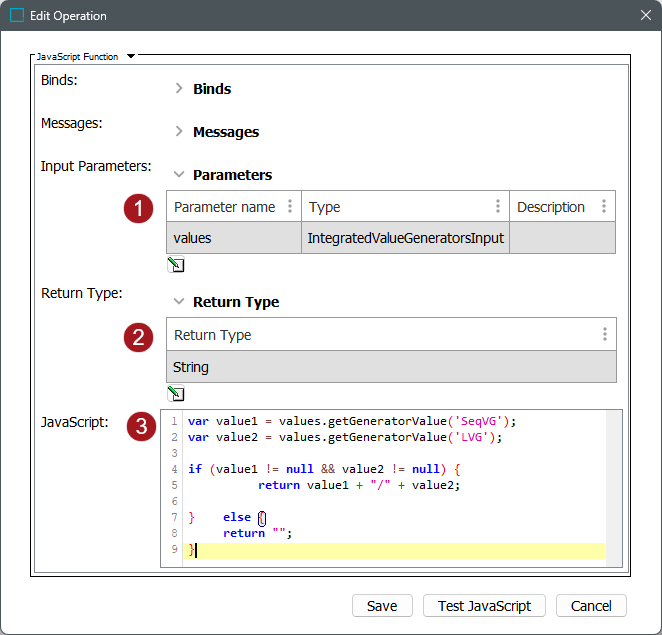
Task: Click the Save button
Action: point(382,606)
